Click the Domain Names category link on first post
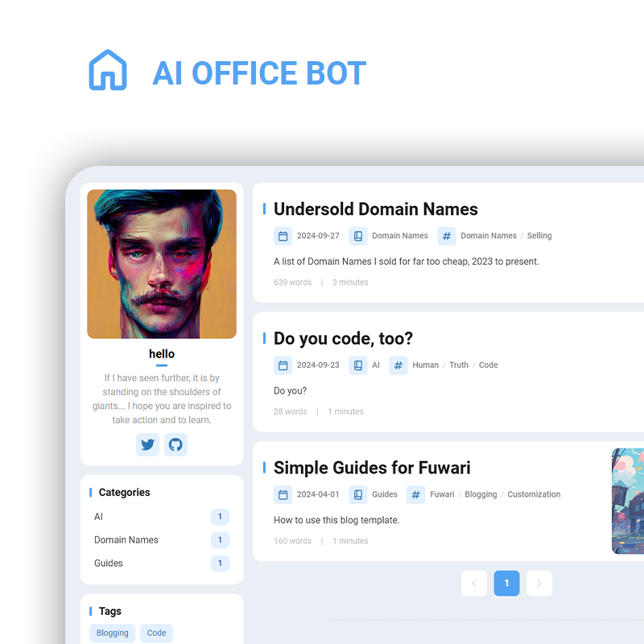Viewport: 644px width, 644px height. tap(400, 236)
